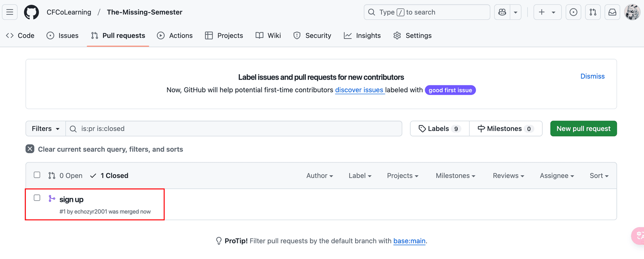Image resolution: width=644 pixels, height=259 pixels.
Task: Expand the Sort dropdown
Action: click(x=599, y=176)
